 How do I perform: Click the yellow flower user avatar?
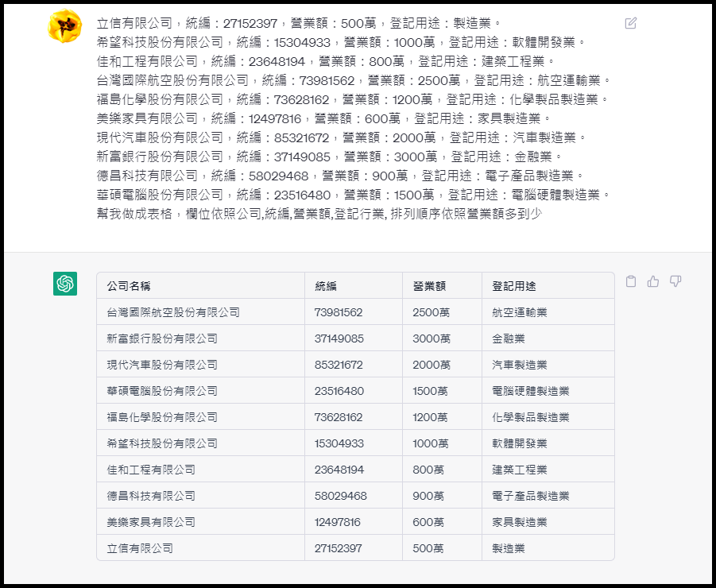pyautogui.click(x=65, y=25)
